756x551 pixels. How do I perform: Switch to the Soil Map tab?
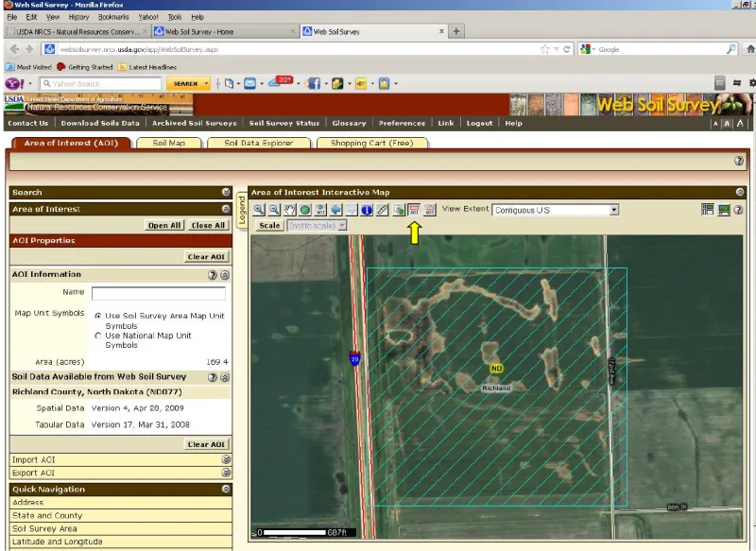coord(169,143)
